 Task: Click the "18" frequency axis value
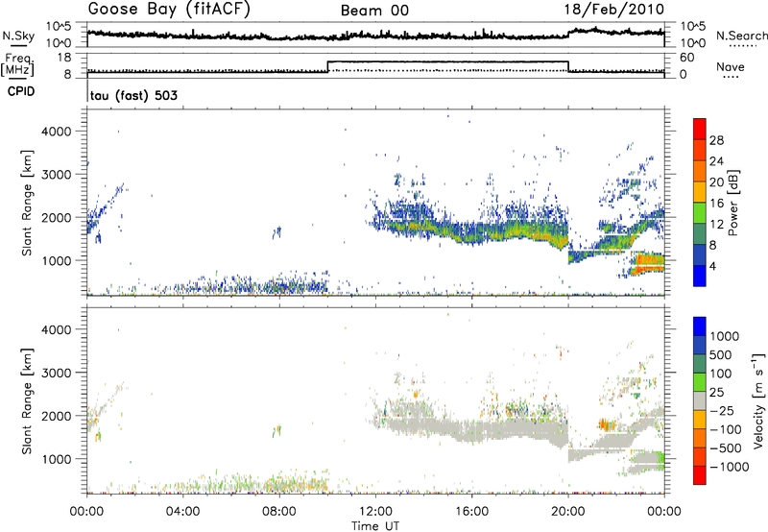pos(64,58)
